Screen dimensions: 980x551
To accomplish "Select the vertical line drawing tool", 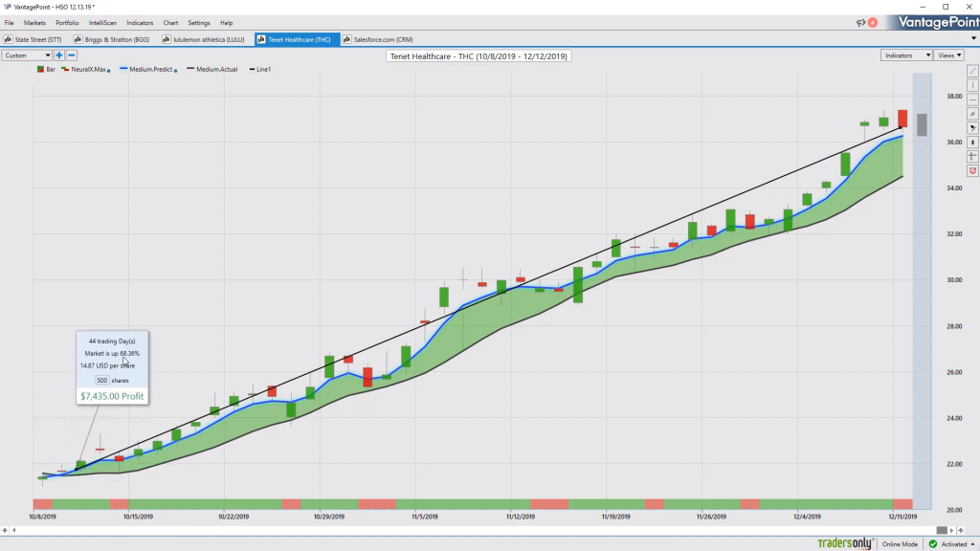I will 972,85.
